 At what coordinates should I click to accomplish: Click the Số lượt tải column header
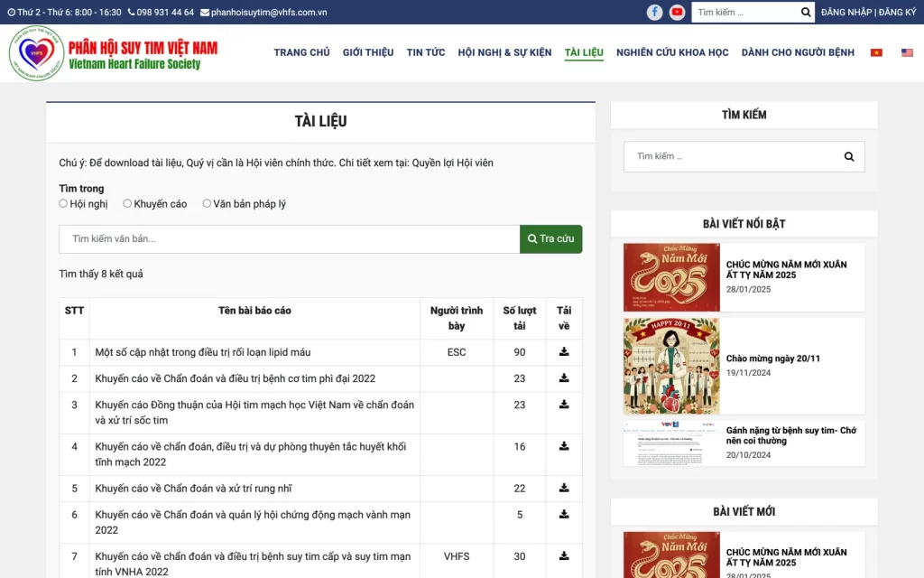(519, 318)
